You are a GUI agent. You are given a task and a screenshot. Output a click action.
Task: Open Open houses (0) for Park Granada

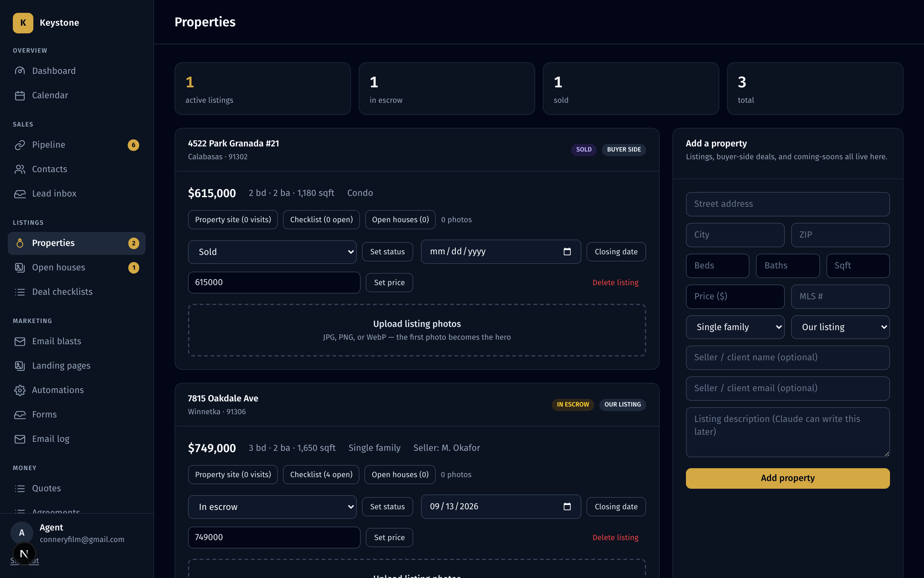tap(400, 220)
